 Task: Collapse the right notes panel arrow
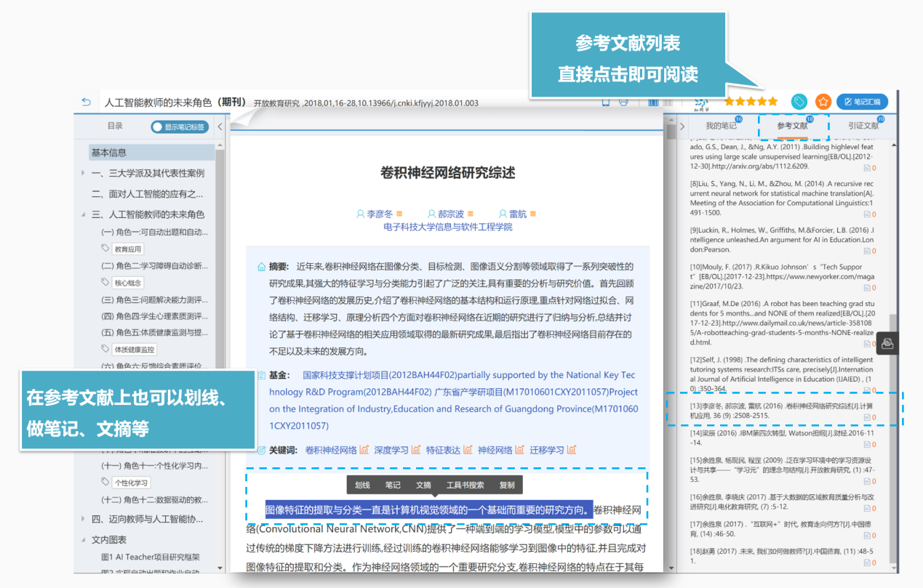click(x=682, y=126)
